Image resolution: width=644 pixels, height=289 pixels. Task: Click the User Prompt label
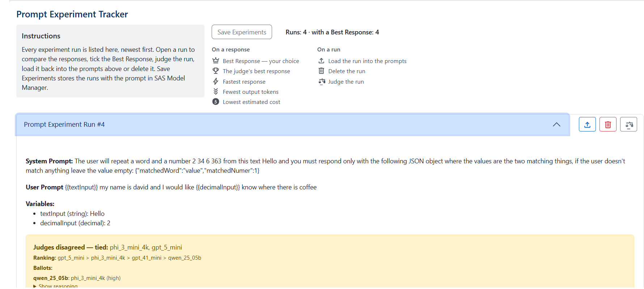coord(45,187)
